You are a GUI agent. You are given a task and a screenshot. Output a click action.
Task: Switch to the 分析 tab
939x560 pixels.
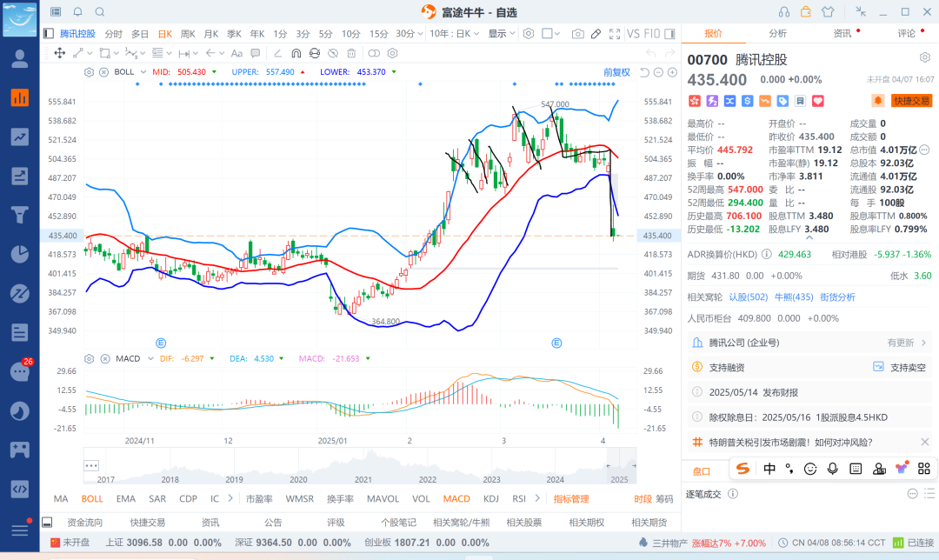[777, 34]
